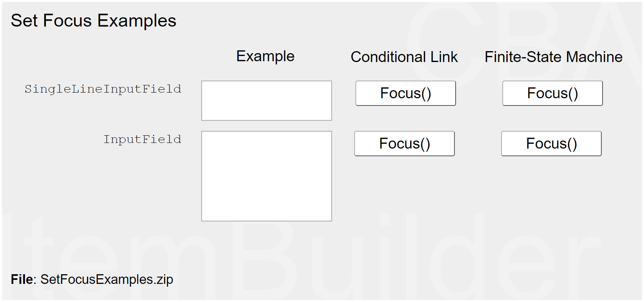Click Focus() for SingleLineInputField under Conditional Link
Image resolution: width=644 pixels, height=302 pixels.
point(405,93)
